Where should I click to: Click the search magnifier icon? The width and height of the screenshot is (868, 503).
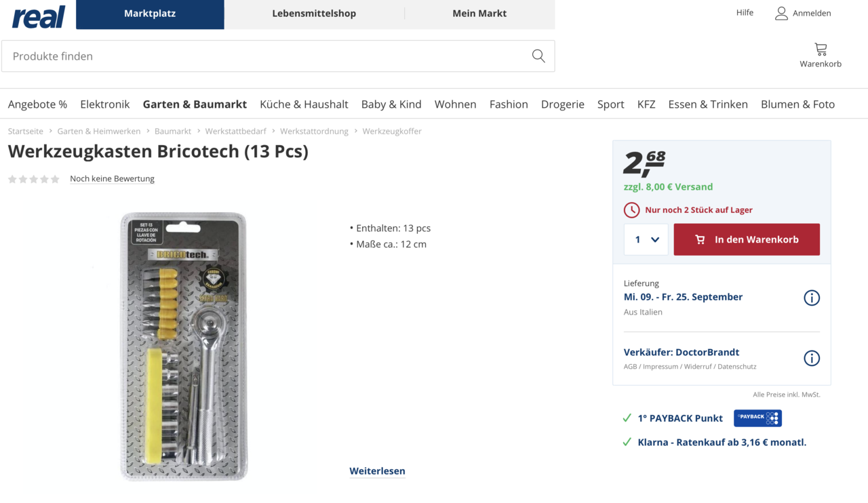coord(538,56)
